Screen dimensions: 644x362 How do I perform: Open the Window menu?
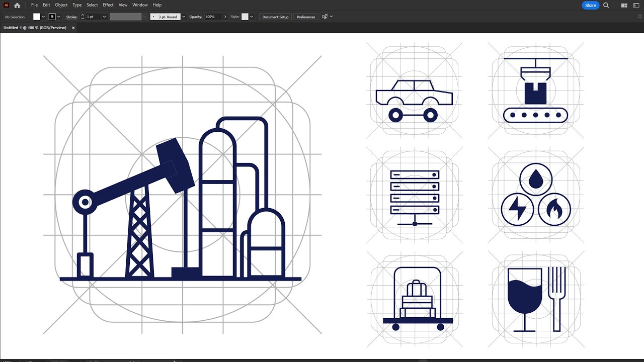140,5
